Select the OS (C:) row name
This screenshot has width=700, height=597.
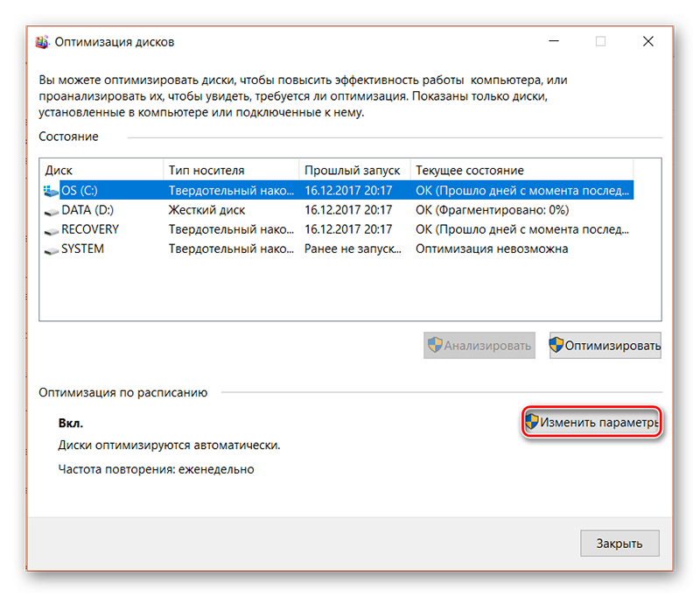click(x=80, y=191)
